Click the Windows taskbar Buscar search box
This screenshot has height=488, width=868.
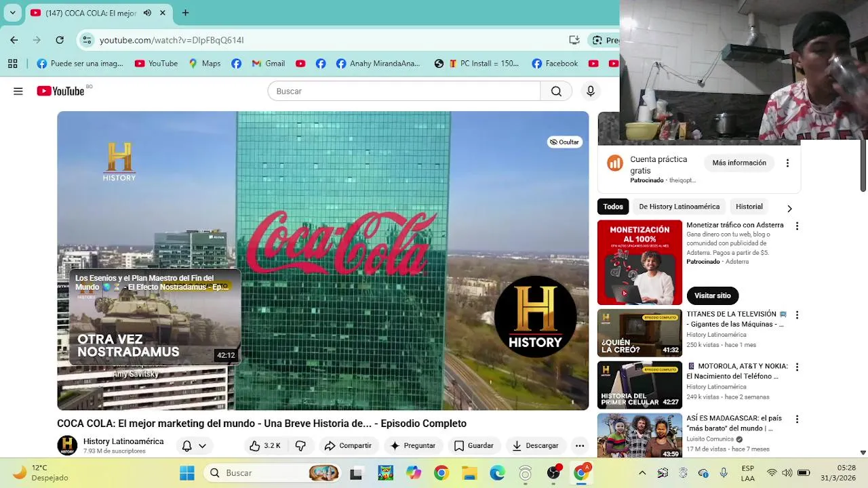271,472
